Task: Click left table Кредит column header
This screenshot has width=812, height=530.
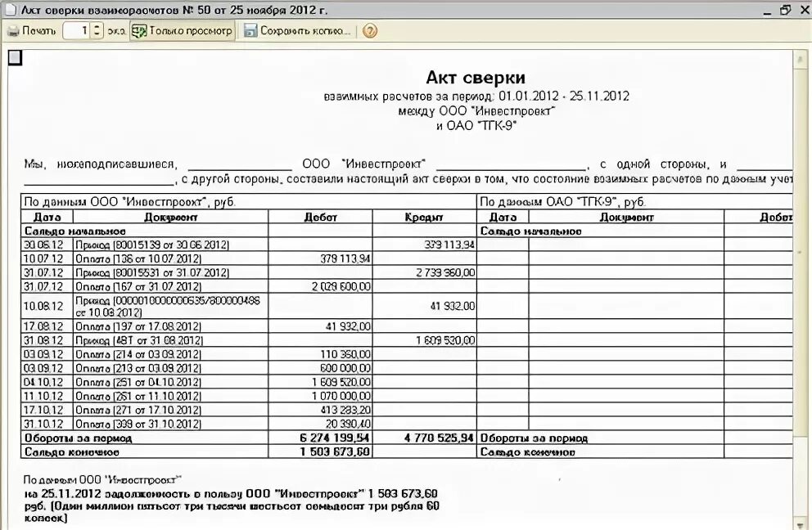Action: click(x=424, y=217)
